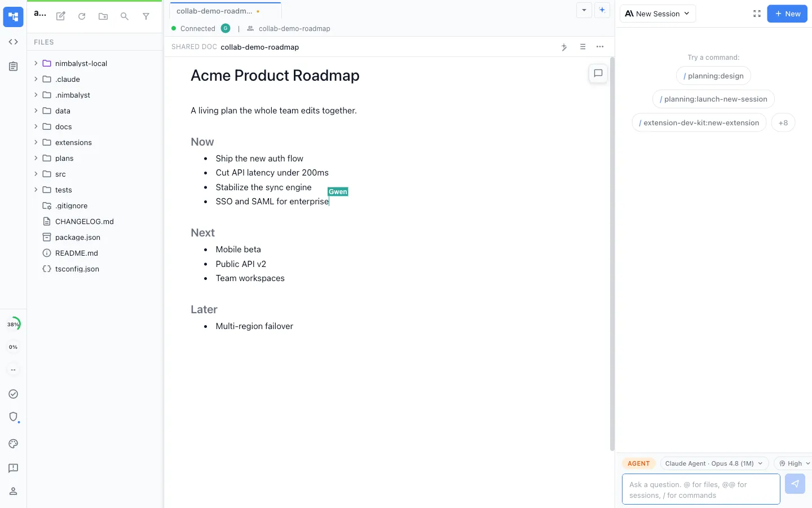Run the planning:design command
Screen dimensions: 812x508
click(713, 76)
